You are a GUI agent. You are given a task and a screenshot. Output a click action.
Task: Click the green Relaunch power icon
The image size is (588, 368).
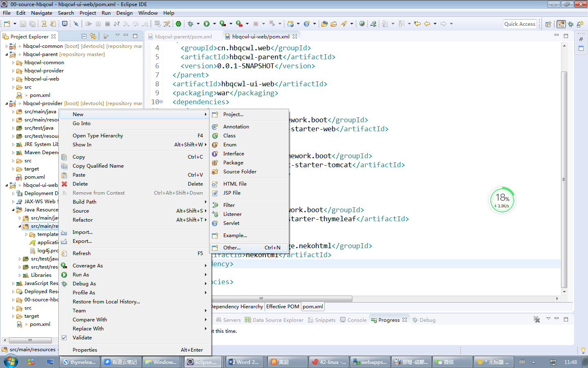click(178, 24)
